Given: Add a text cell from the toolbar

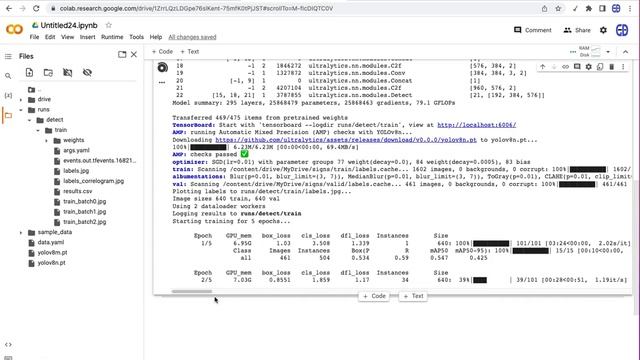Looking at the screenshot, I should [189, 51].
